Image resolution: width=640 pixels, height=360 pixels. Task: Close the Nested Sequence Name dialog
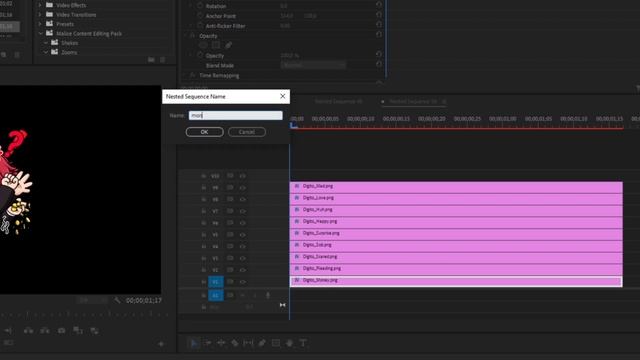coord(282,96)
